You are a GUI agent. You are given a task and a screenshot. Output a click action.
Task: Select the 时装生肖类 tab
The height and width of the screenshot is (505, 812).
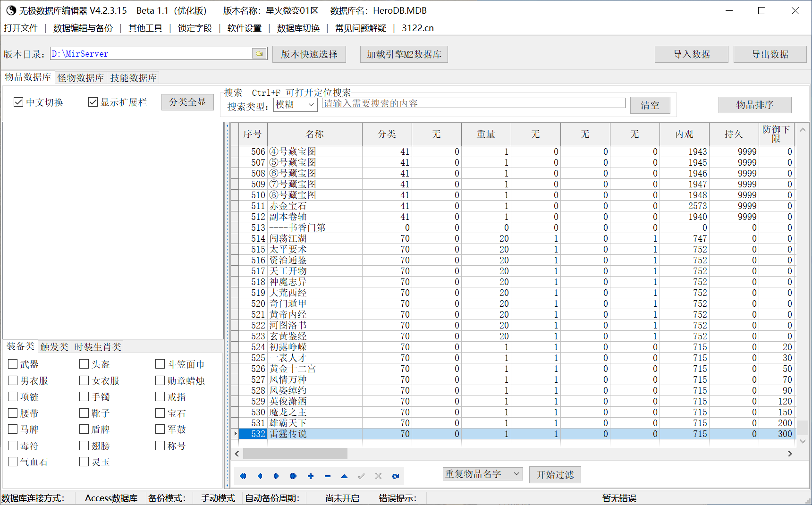pyautogui.click(x=98, y=346)
